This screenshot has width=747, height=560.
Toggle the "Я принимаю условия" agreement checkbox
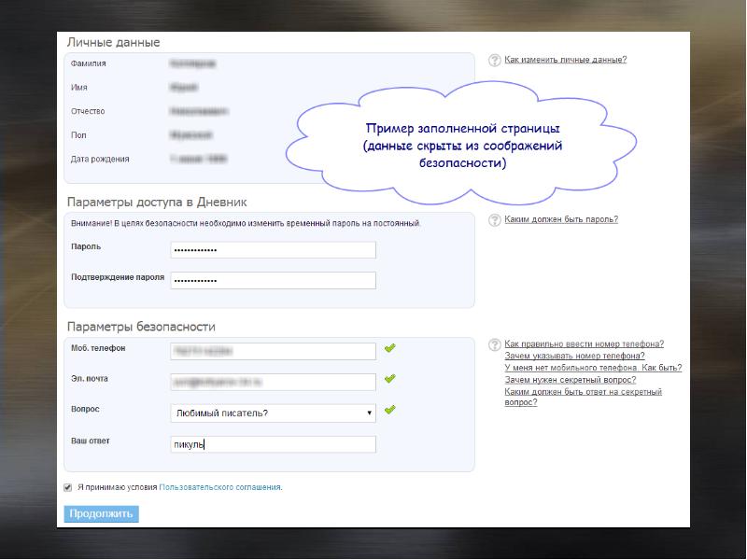tap(67, 487)
